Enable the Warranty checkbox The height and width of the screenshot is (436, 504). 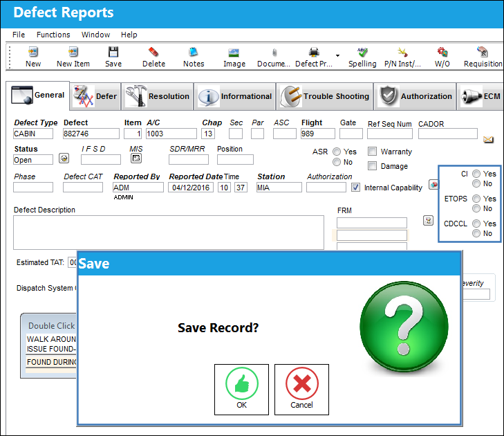[x=372, y=152]
